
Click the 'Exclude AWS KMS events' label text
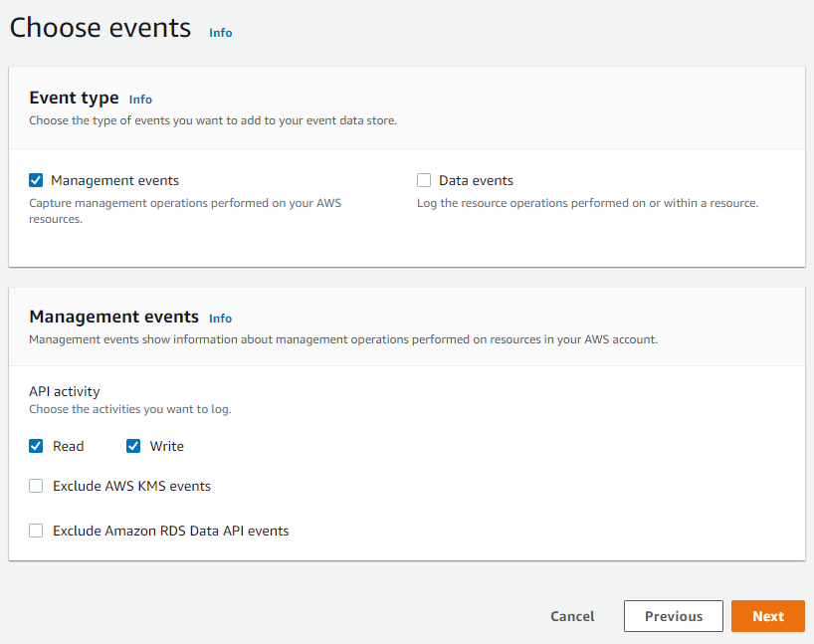pos(132,486)
